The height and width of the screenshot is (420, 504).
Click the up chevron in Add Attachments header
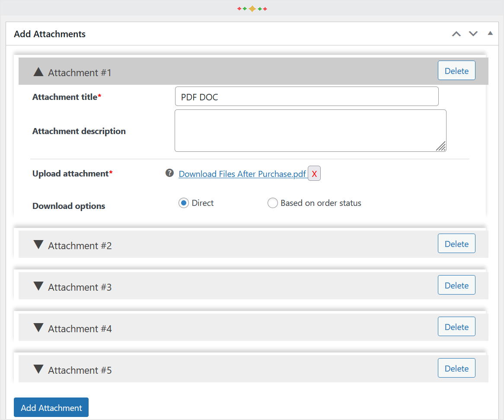(x=456, y=33)
